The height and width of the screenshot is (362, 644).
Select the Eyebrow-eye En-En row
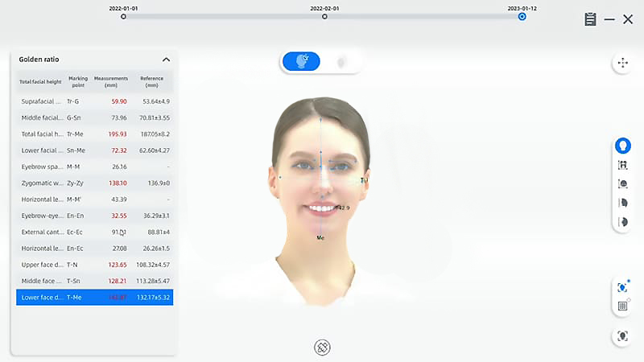pyautogui.click(x=95, y=216)
